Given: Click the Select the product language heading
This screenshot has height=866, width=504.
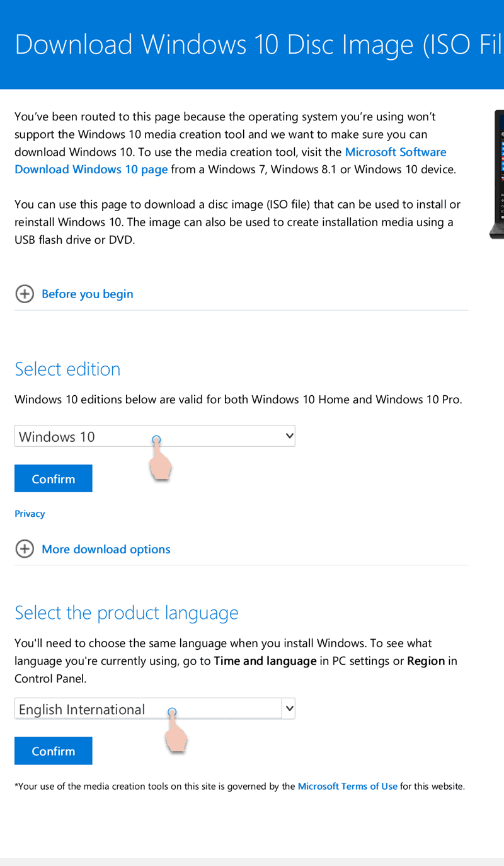Looking at the screenshot, I should (127, 613).
